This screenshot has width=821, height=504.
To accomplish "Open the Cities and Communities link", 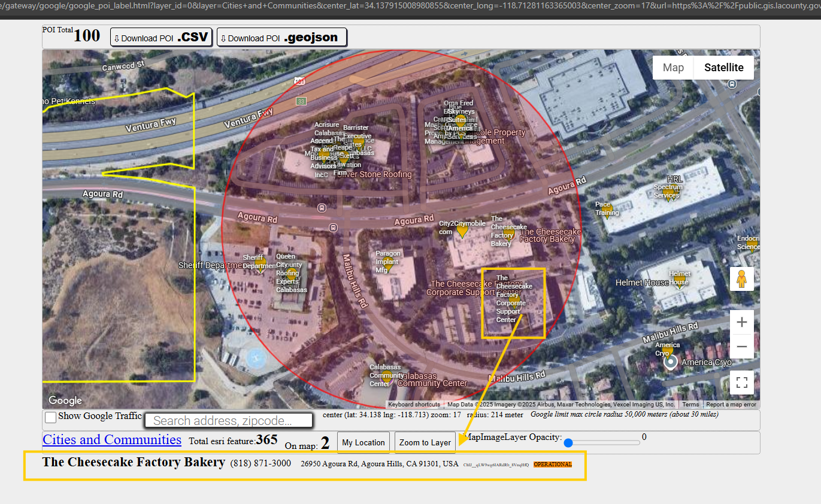I will (x=112, y=439).
